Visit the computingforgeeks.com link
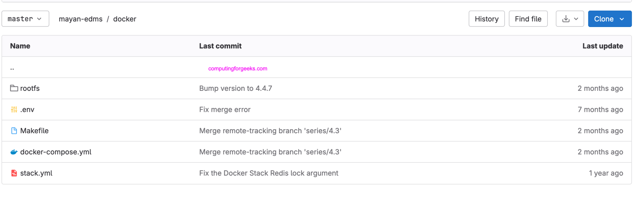Image resolution: width=644 pixels, height=220 pixels. pyautogui.click(x=237, y=68)
